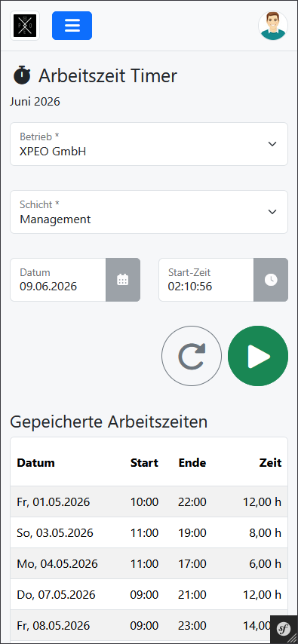
Task: Select the So, 03.05.2026 row date
Action: [55, 533]
